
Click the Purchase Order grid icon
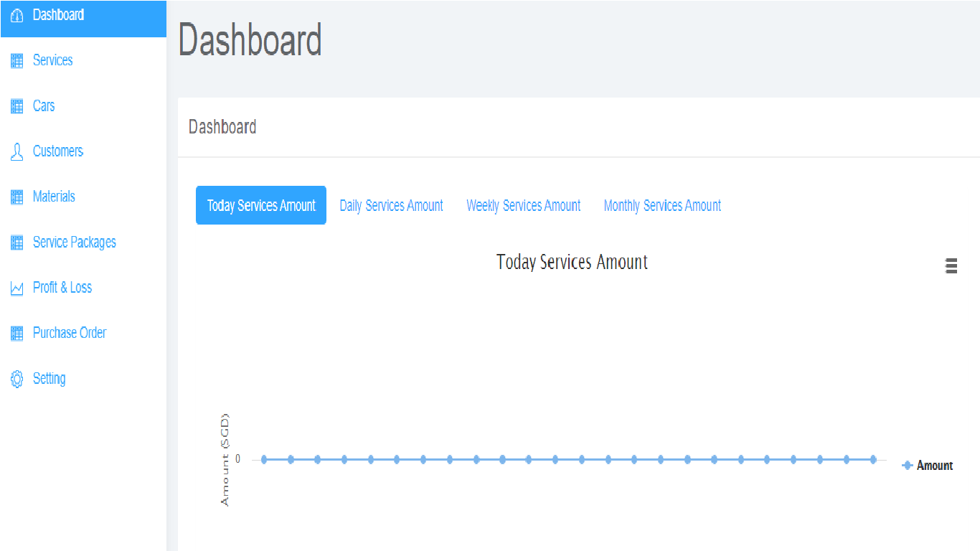pyautogui.click(x=17, y=334)
